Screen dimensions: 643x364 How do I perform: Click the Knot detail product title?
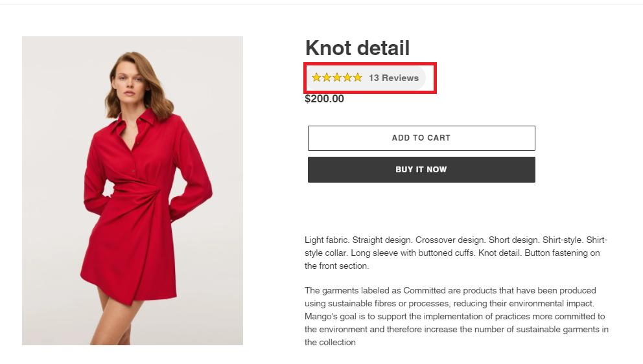point(357,48)
